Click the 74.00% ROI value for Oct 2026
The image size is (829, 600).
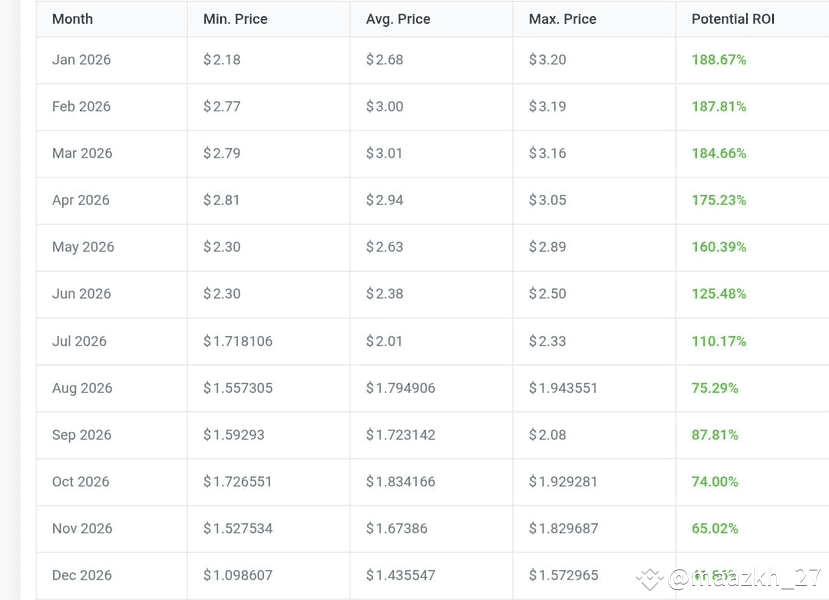click(714, 481)
